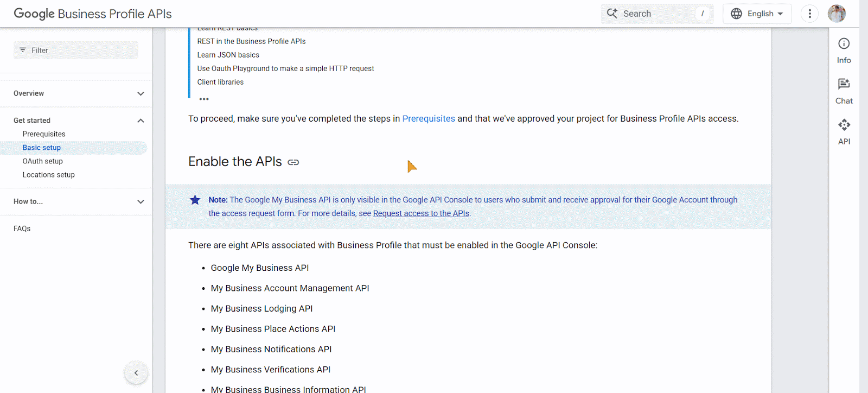
Task: Click the 'Enable the APIs' heading
Action: pos(235,162)
